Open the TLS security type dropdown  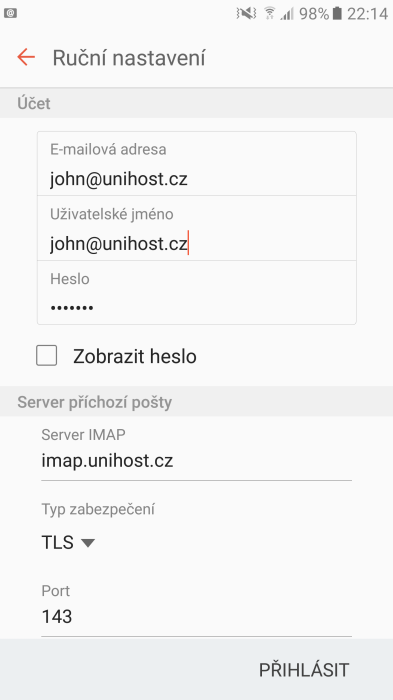click(68, 542)
